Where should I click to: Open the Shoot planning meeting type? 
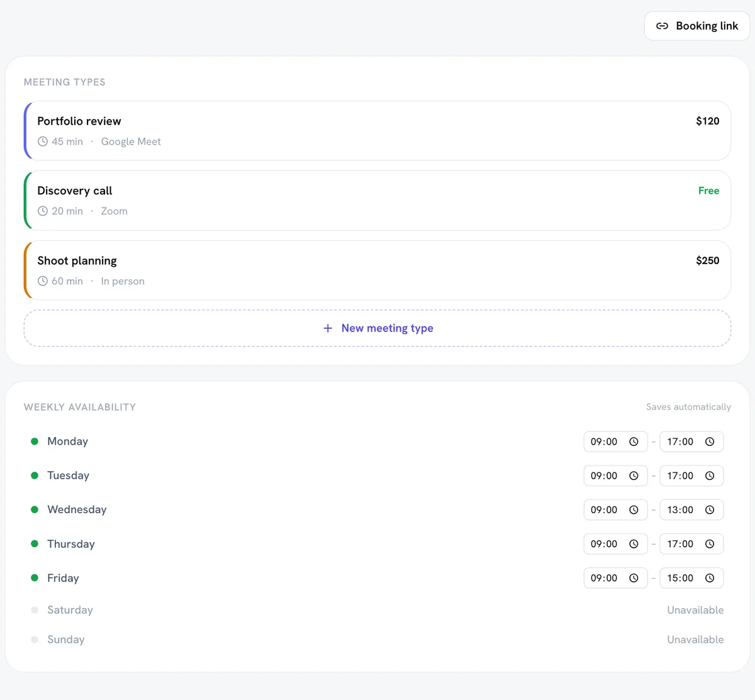(377, 270)
